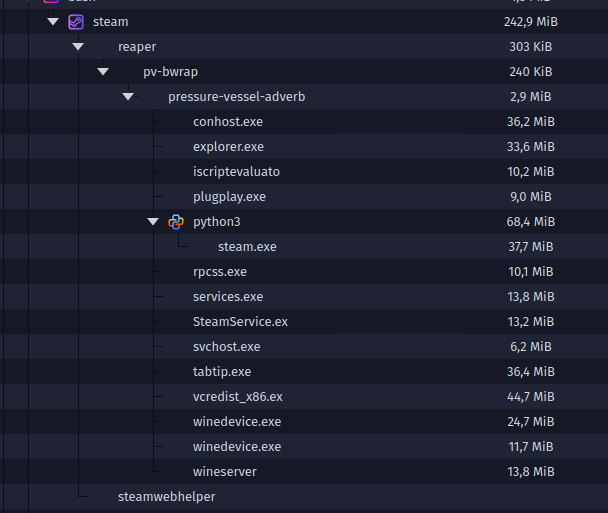This screenshot has height=513, width=608.
Task: Select winedevice.exe using 11,7 MiB
Action: [304, 447]
